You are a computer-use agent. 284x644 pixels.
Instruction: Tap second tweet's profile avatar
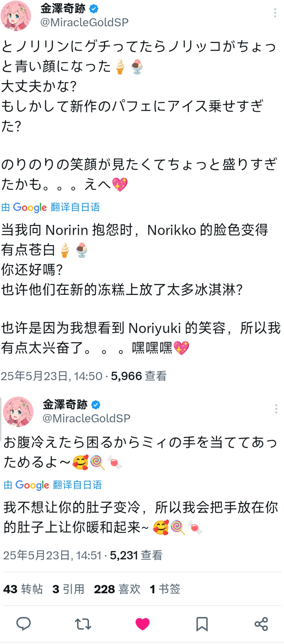(18, 411)
